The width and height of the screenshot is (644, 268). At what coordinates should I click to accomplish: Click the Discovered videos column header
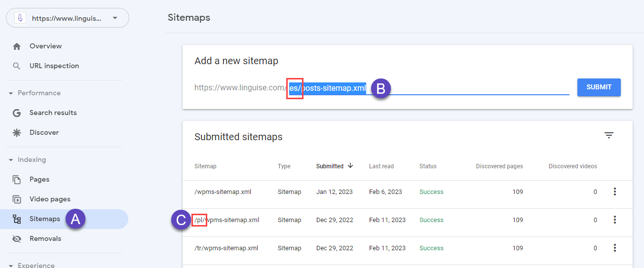click(573, 166)
